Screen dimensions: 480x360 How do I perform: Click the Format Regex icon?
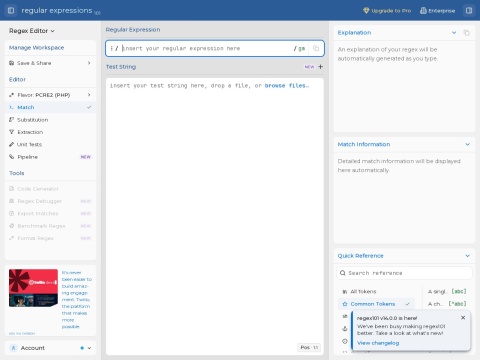coord(11,238)
